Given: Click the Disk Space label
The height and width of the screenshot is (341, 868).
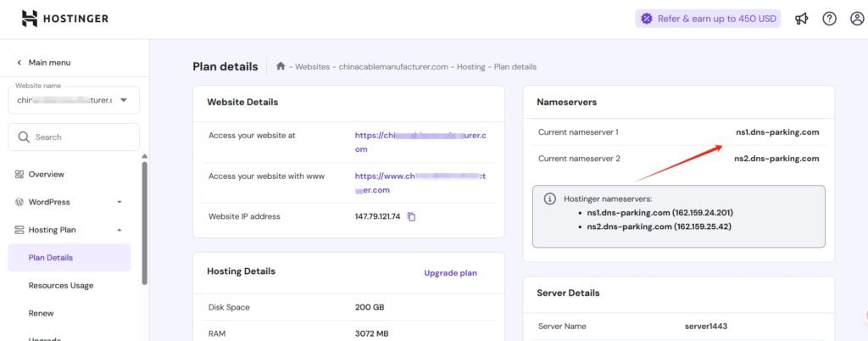Looking at the screenshot, I should (229, 307).
